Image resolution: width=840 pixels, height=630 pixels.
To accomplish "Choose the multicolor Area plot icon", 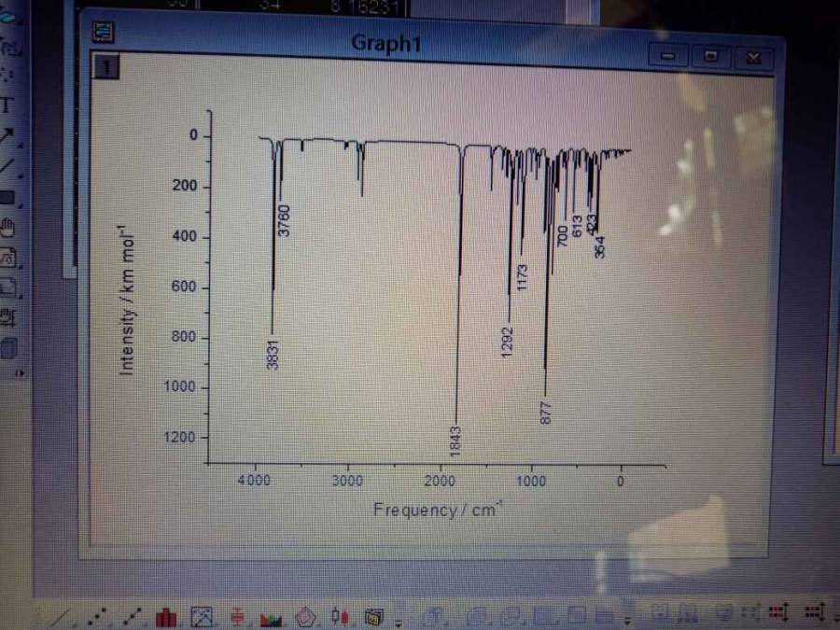I will [x=271, y=620].
